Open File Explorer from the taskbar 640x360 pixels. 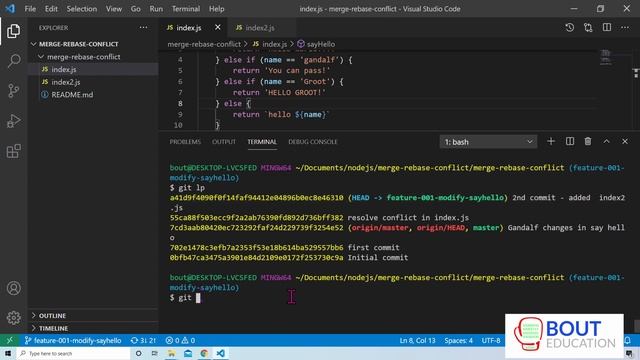click(171, 353)
